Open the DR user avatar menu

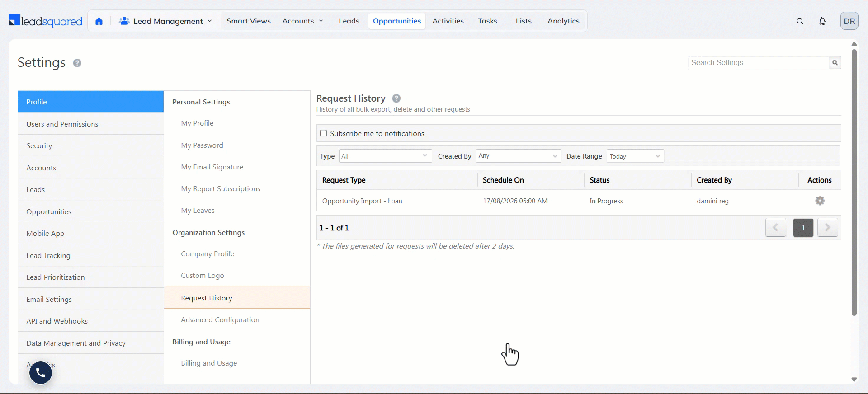(x=849, y=21)
